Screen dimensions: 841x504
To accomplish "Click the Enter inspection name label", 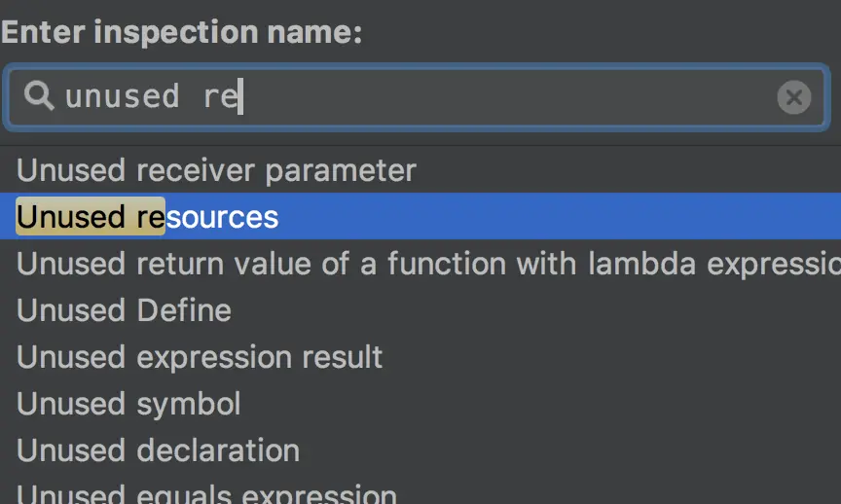I will 181,32.
